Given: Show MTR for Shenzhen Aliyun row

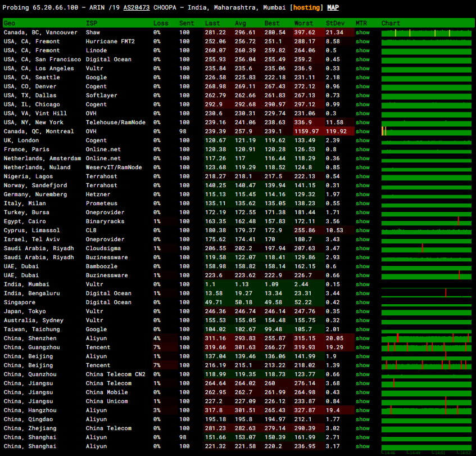Looking at the screenshot, I should [x=362, y=338].
